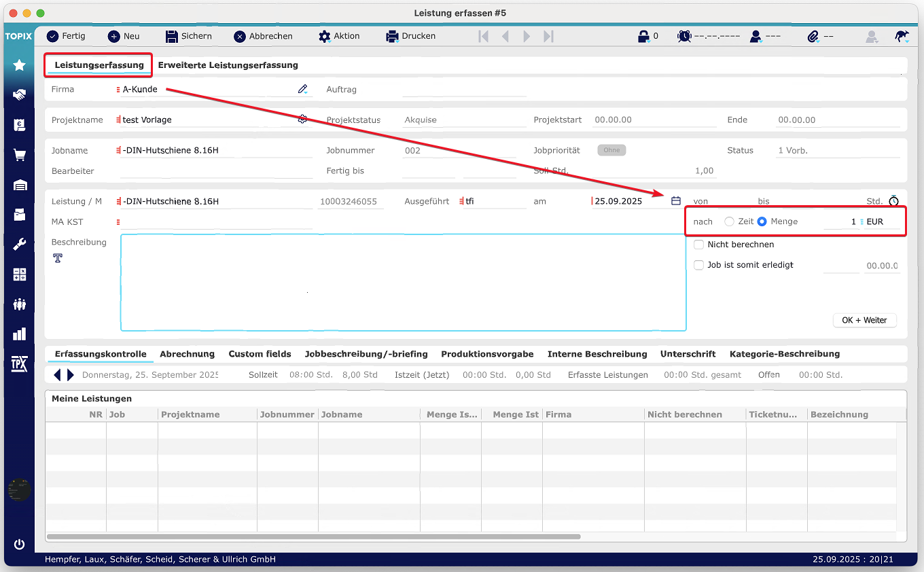The image size is (924, 572).
Task: Open the calculator module in sidebar
Action: tap(19, 274)
